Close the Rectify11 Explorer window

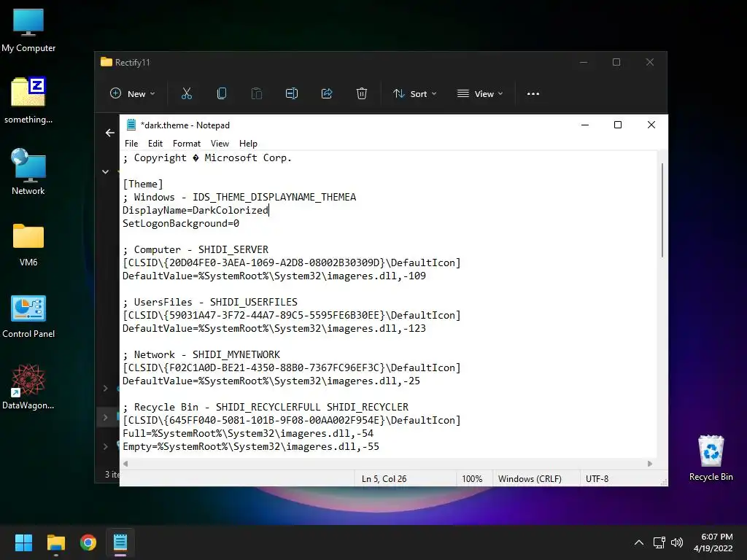coord(650,62)
